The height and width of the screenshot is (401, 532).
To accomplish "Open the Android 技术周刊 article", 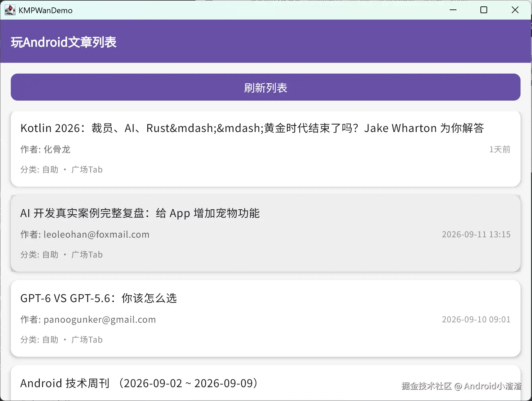I will [x=266, y=383].
